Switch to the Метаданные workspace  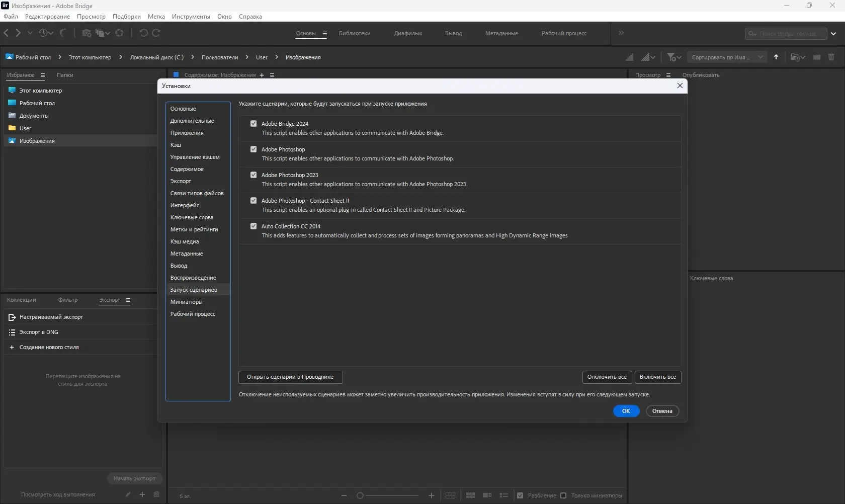(x=501, y=34)
